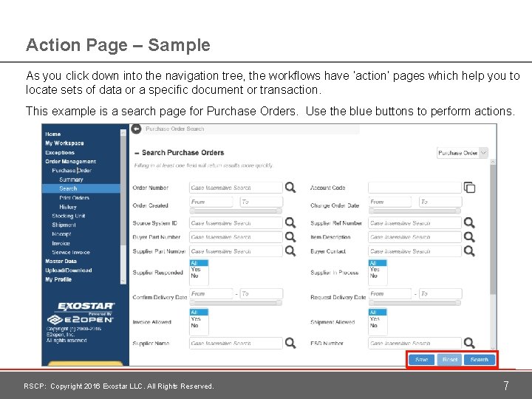Viewport: 532px width, 399px height.
Task: Click the Order Created To field
Action: point(262,202)
